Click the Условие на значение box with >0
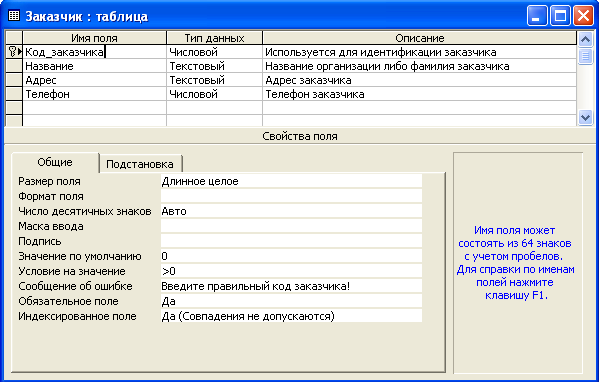 [x=291, y=271]
